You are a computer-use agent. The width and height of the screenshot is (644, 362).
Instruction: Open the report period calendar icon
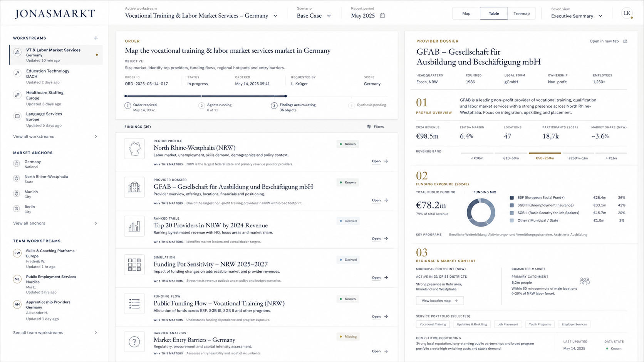pyautogui.click(x=382, y=16)
